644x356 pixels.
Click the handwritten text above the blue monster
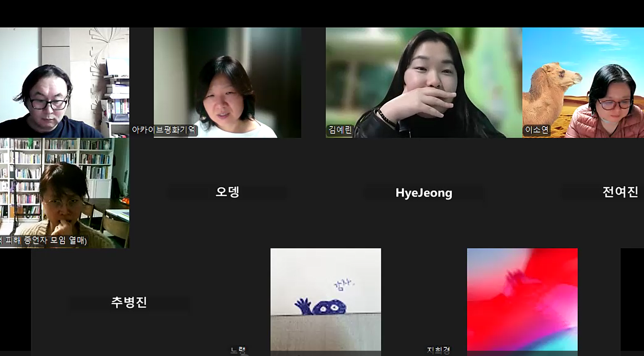pos(343,285)
